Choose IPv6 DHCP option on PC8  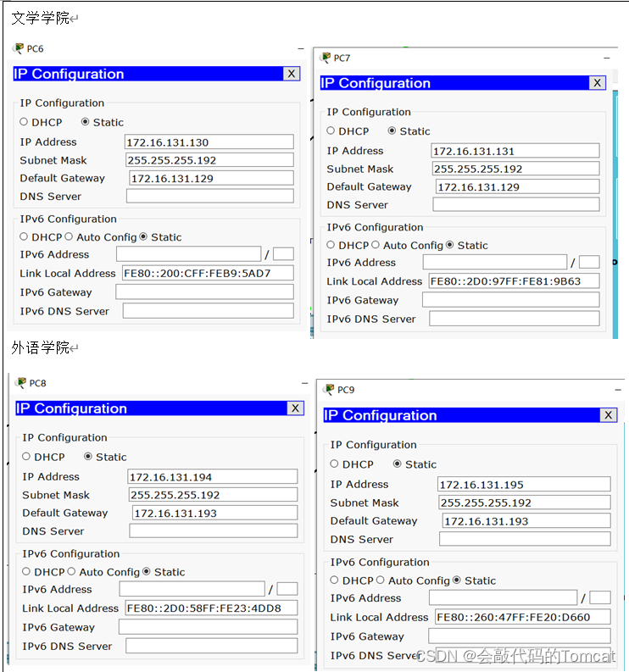click(26, 571)
